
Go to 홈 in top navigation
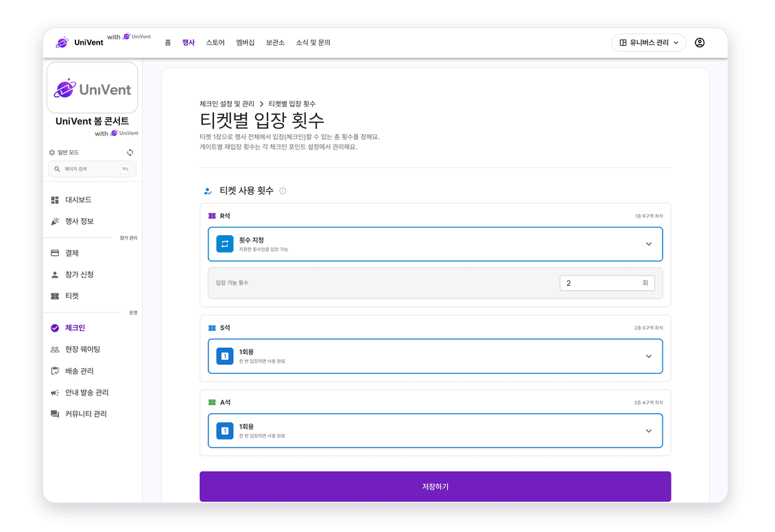coord(168,43)
